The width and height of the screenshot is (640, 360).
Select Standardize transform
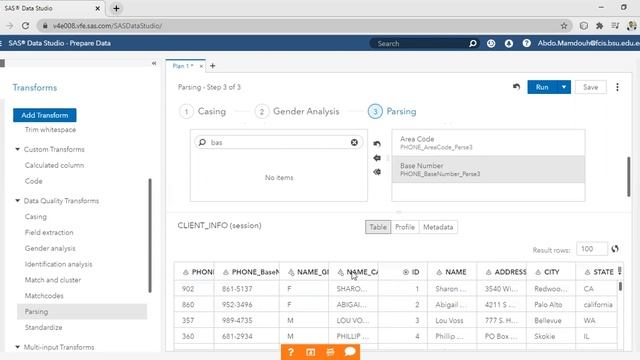tap(43, 327)
